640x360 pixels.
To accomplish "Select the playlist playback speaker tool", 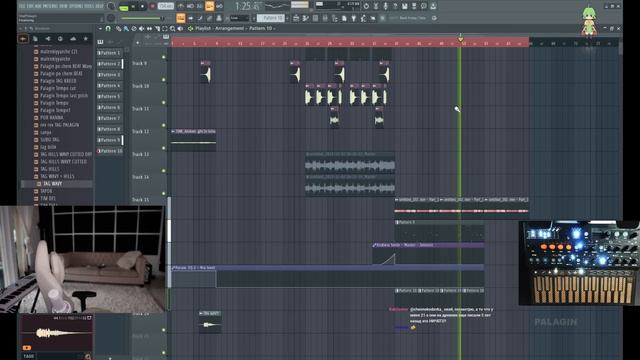I will (180, 29).
